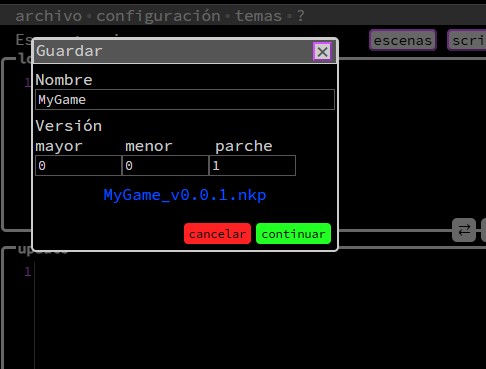
Task: Click the cancelar button
Action: coord(217,234)
